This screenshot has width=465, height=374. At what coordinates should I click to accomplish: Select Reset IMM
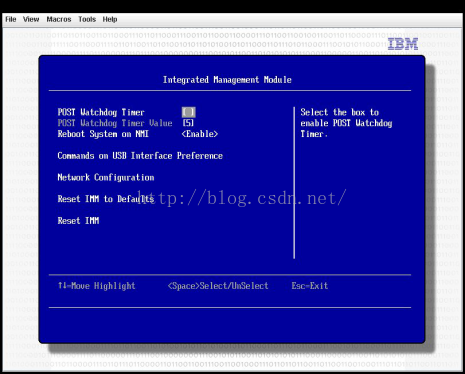78,221
